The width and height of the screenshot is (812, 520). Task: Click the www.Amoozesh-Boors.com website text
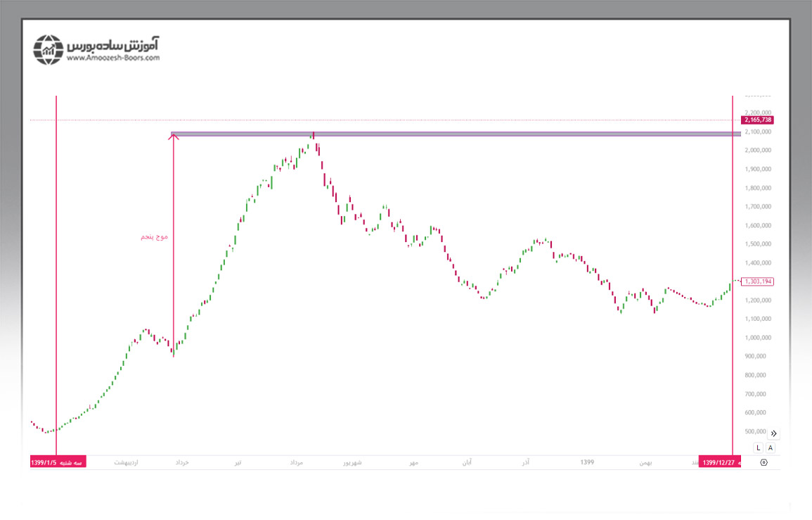113,58
